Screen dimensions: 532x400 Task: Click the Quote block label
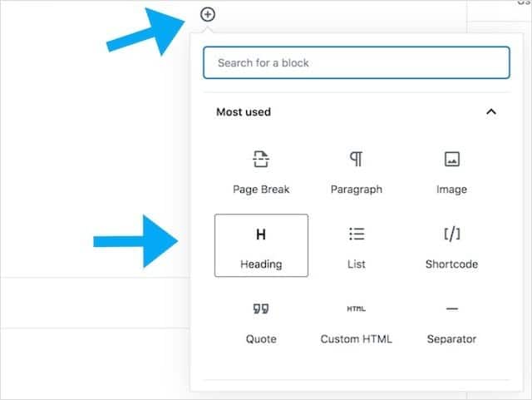click(261, 339)
